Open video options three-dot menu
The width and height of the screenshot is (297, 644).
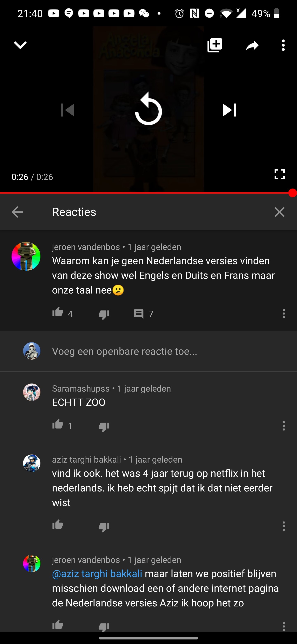coord(283,45)
